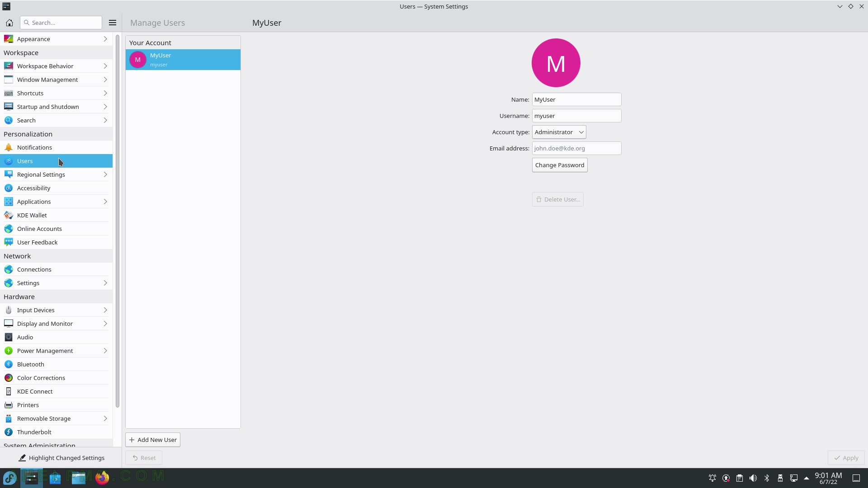The height and width of the screenshot is (488, 868).
Task: Go to System Settings home view
Action: 9,23
